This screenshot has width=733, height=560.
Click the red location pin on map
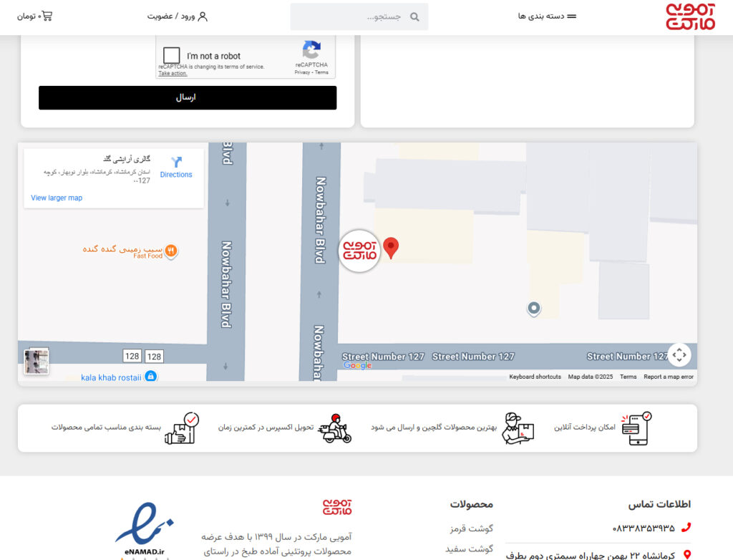tap(391, 247)
